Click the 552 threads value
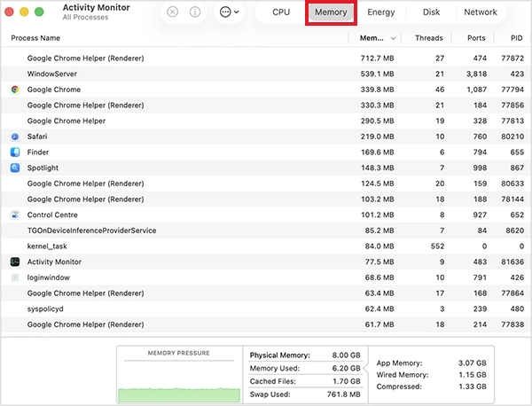Viewport: 532px width, 406px height. pos(438,246)
